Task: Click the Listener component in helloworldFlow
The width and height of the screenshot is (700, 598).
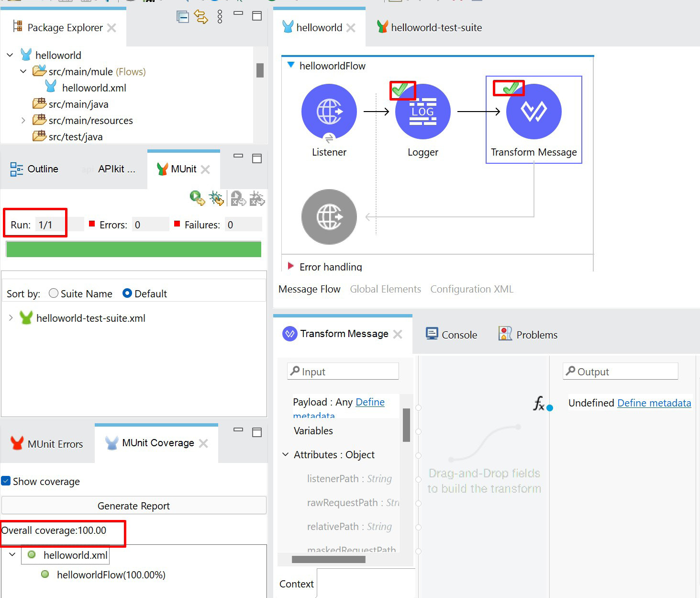Action: click(329, 112)
